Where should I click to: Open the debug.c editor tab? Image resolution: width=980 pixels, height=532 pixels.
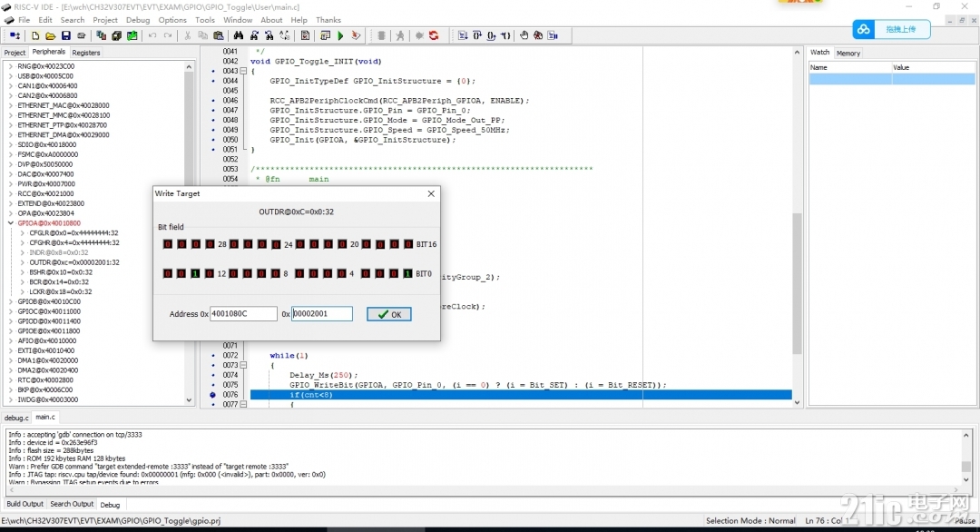(16, 418)
